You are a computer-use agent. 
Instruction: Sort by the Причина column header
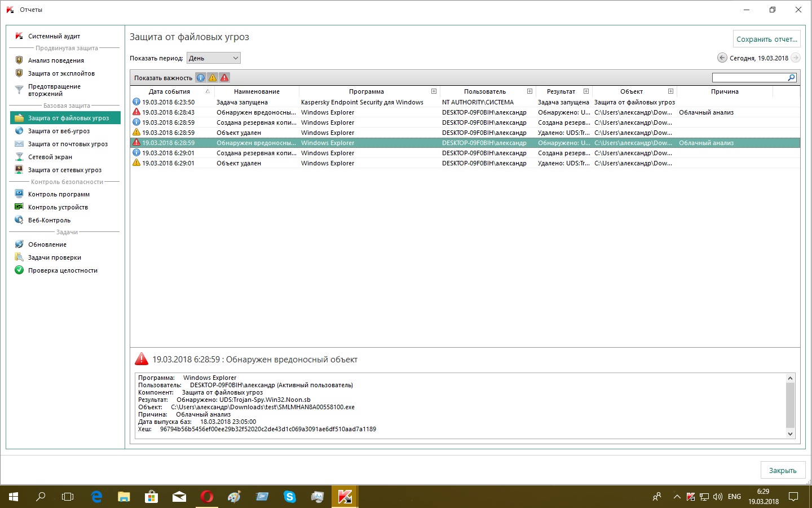[x=725, y=91]
